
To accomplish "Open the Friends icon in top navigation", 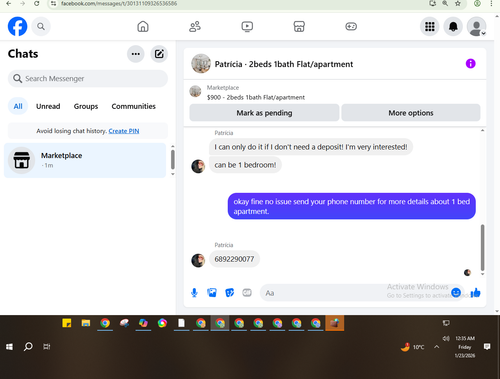I will pos(195,26).
